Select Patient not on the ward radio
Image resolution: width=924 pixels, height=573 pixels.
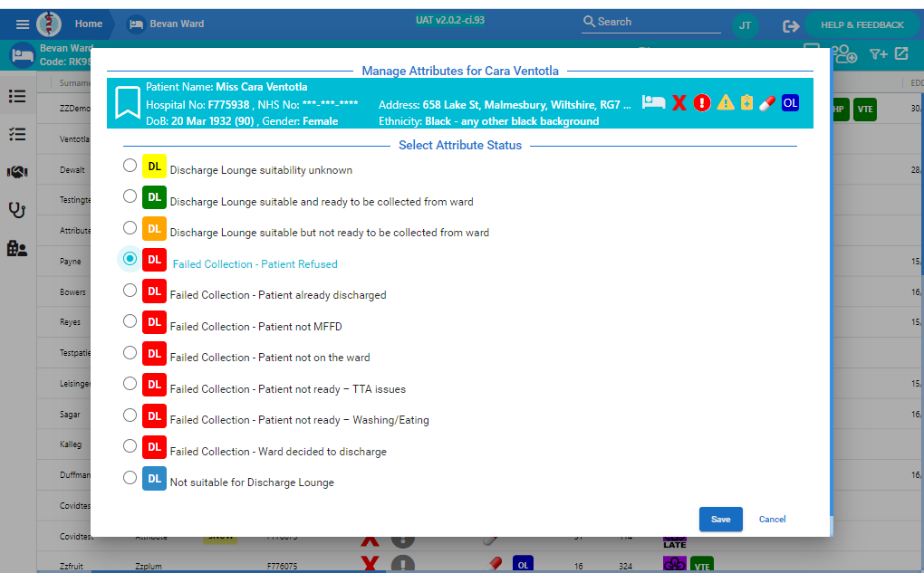click(x=130, y=353)
